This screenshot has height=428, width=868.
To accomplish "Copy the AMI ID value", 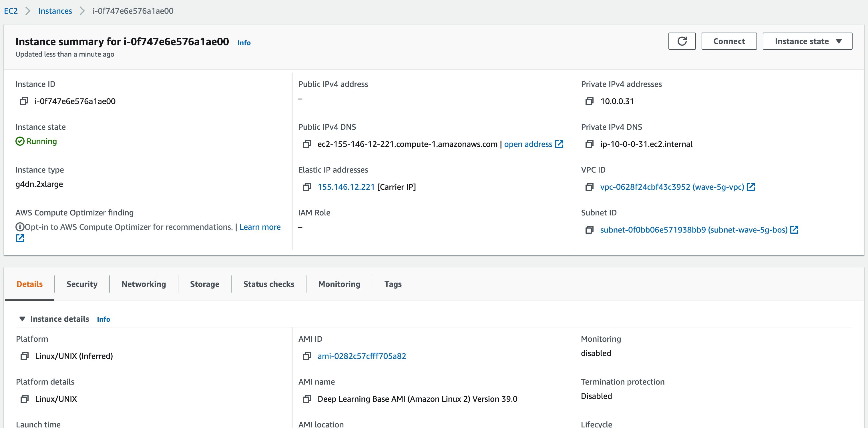I will pyautogui.click(x=306, y=356).
